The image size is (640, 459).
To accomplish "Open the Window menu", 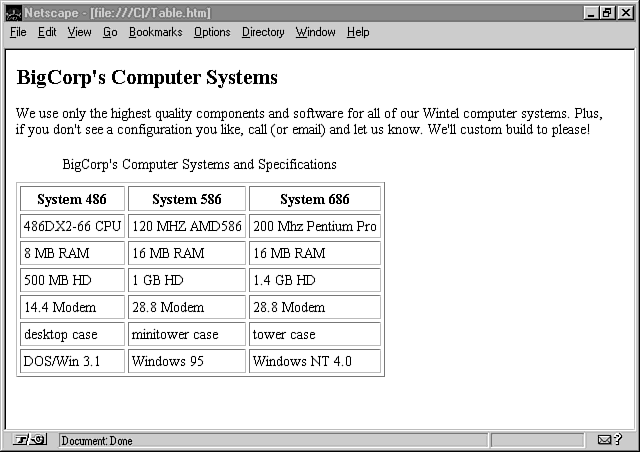I will click(315, 32).
